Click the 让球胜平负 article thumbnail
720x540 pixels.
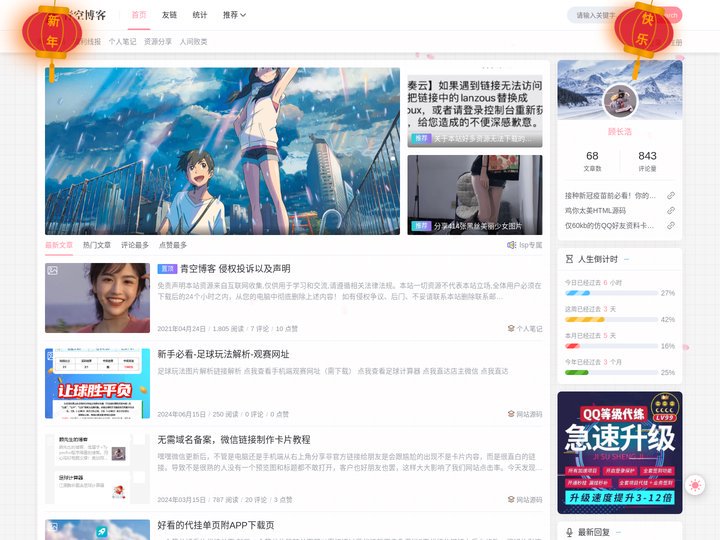[97, 383]
